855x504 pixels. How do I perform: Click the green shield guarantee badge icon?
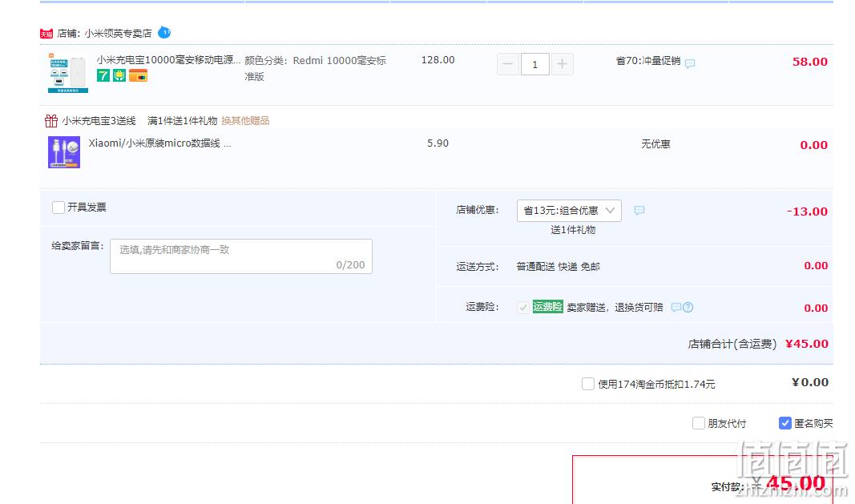(x=119, y=75)
